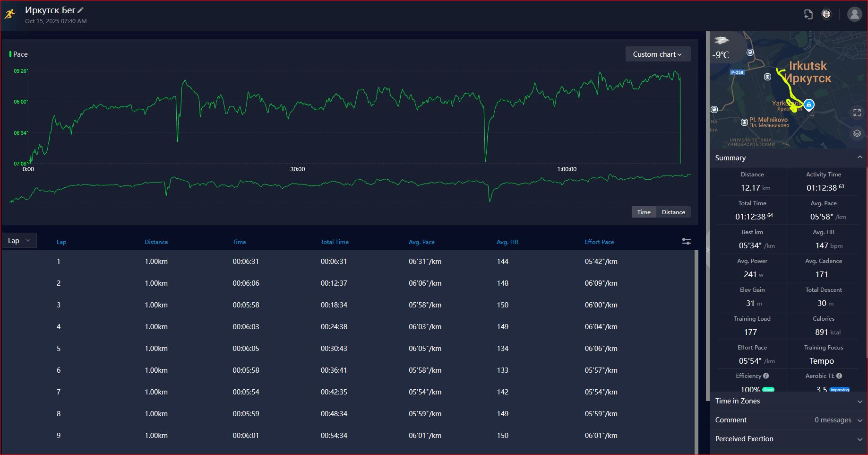Click the Aerobic TE info icon
Image resolution: width=868 pixels, height=455 pixels.
(839, 376)
